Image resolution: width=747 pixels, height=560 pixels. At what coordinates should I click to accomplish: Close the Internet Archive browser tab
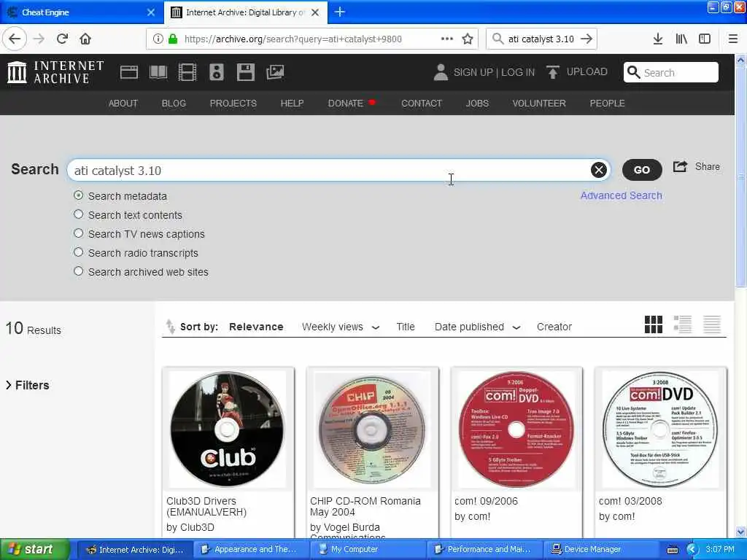point(315,12)
